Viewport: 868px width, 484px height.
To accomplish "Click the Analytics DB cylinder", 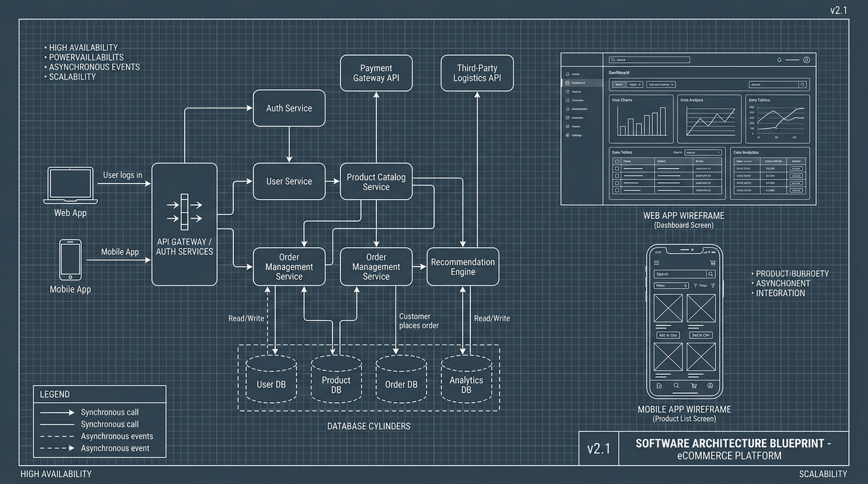I will [x=466, y=379].
